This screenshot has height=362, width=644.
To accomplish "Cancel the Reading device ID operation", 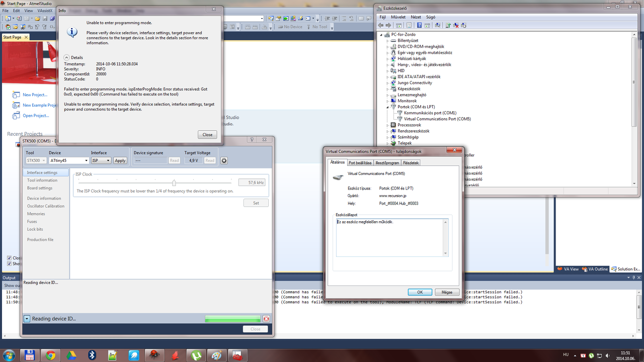I will pos(266,319).
